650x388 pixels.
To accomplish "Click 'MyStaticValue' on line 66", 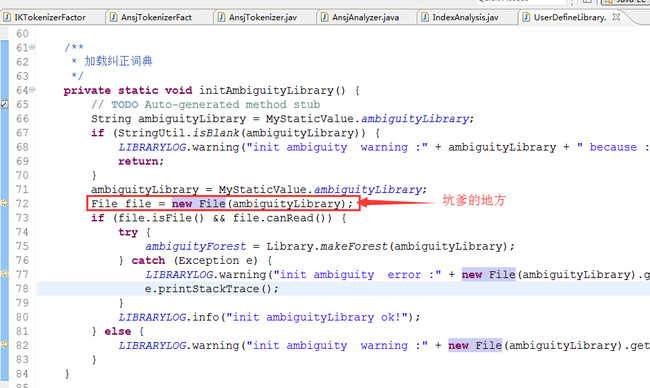I will tap(310, 119).
